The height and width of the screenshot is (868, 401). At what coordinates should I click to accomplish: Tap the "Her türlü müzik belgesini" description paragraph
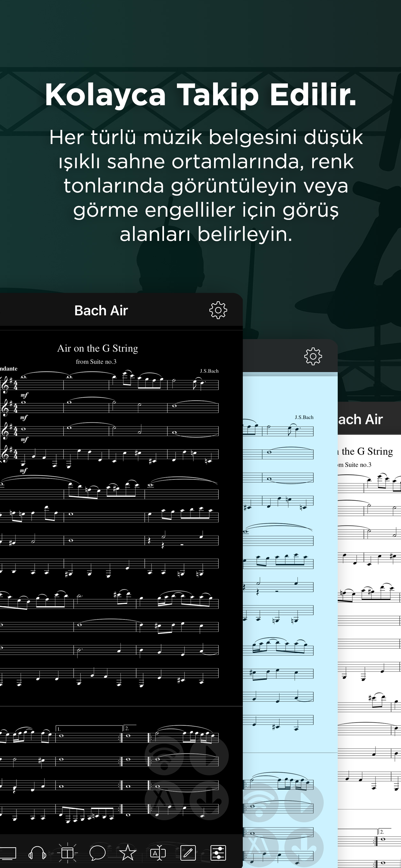(x=206, y=185)
